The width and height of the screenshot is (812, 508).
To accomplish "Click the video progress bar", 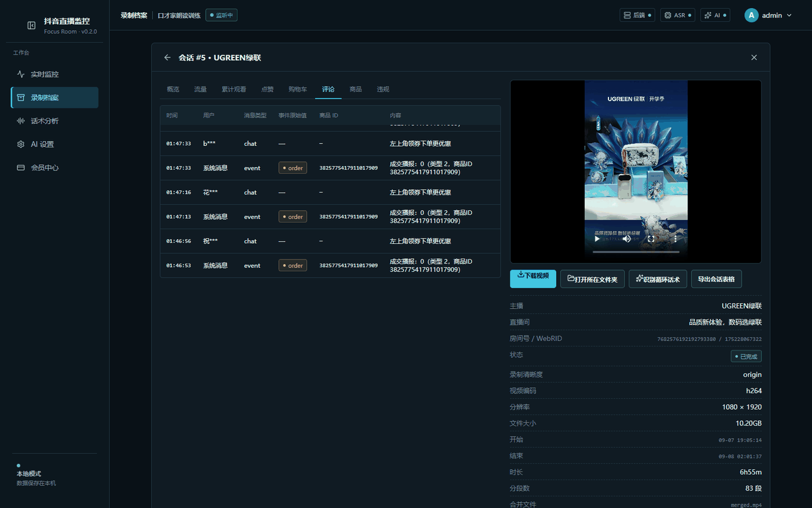I will click(x=636, y=252).
